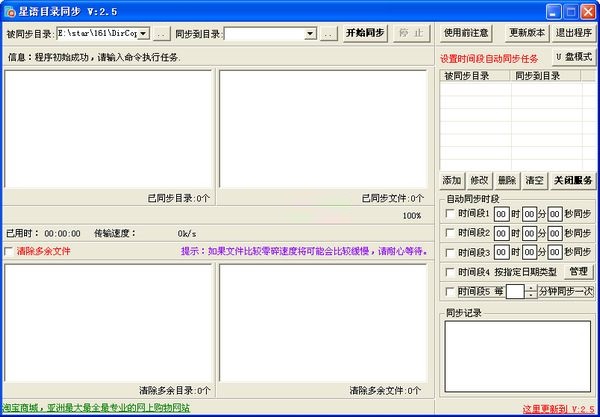Enable the 时间段2 checkbox
Screen dimensions: 600x417
pyautogui.click(x=450, y=233)
